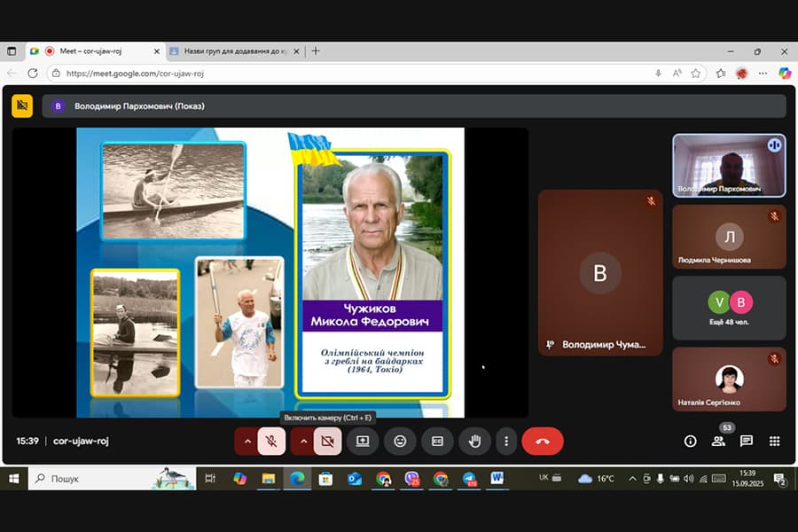The image size is (798, 532).
Task: Expand video settings arrow beside camera
Action: point(302,441)
